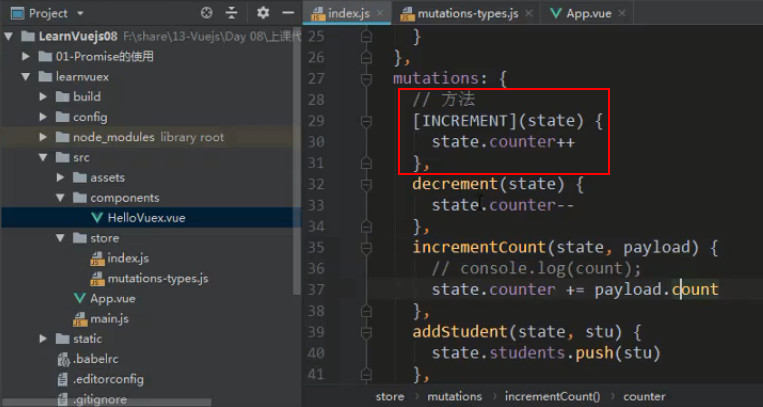Click 'addStudent' method name on line 39

coord(460,332)
